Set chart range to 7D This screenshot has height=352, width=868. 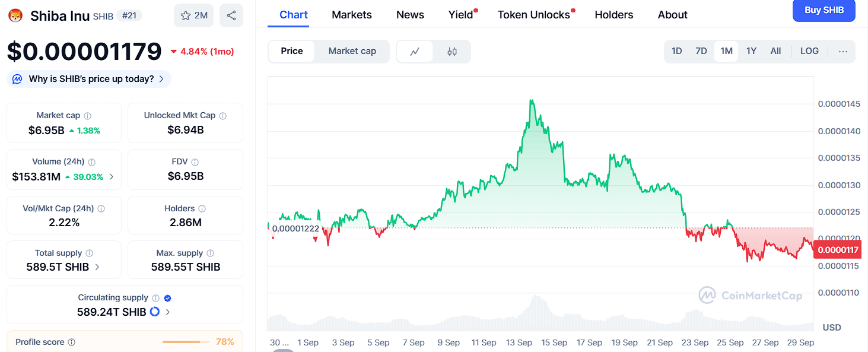701,51
